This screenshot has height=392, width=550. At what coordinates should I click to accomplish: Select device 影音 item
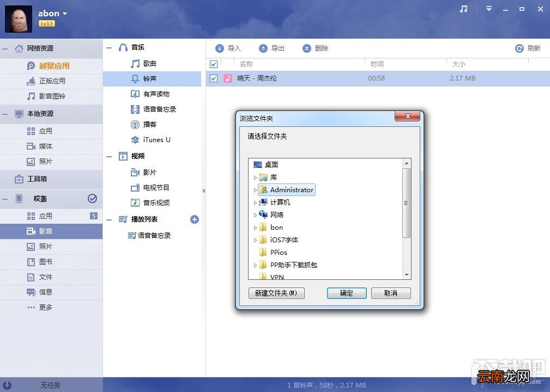pos(51,231)
